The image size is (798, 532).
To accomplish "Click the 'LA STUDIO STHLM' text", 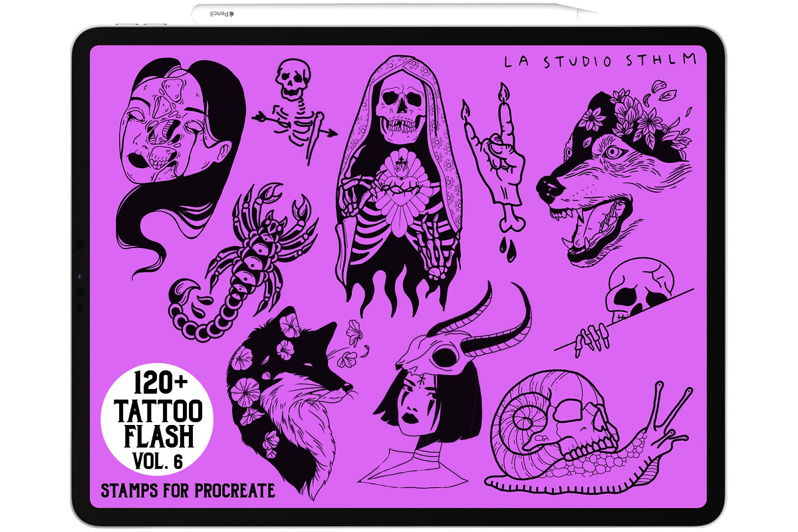I will click(x=600, y=61).
